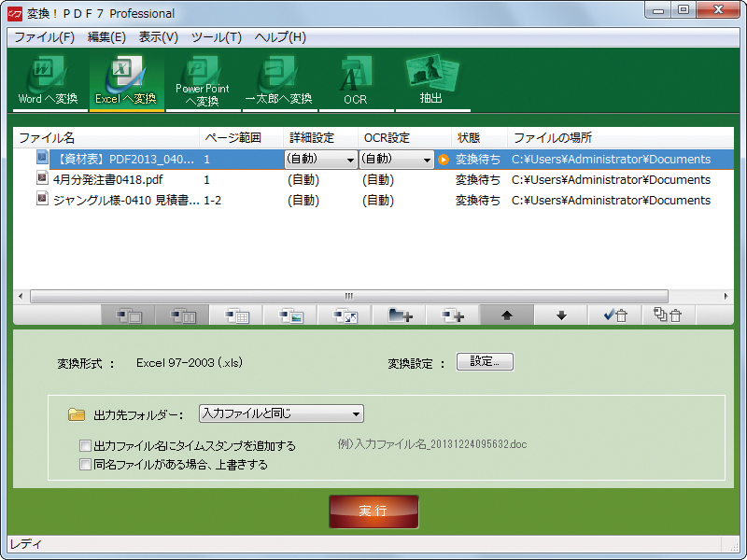Delete all files with copies trash icon

669,315
